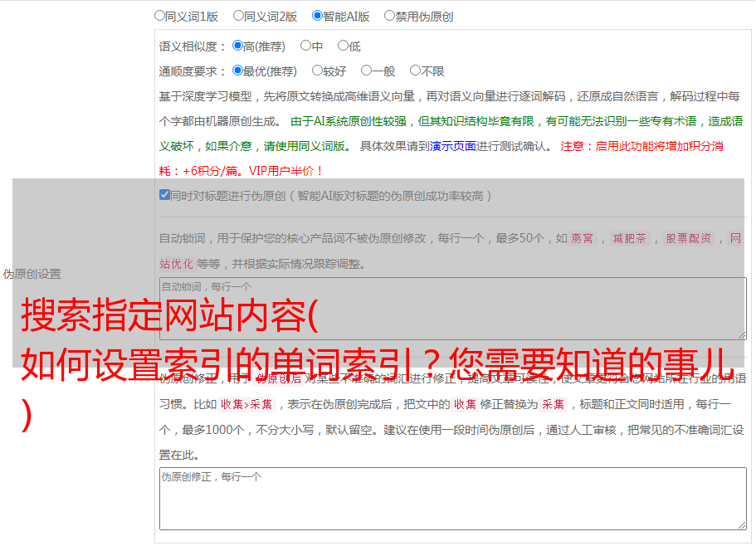Click resize grip of 自动锁词 textarea

[742, 335]
